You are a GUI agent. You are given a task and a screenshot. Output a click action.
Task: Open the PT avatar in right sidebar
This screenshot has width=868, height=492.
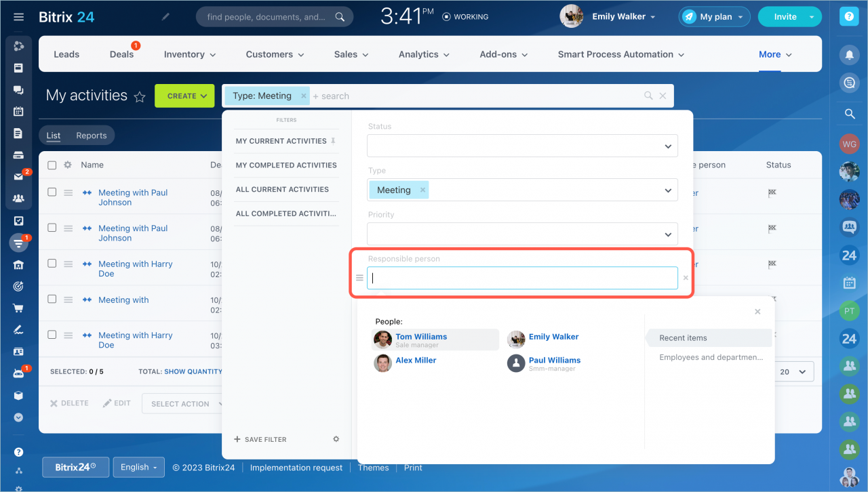[849, 311]
